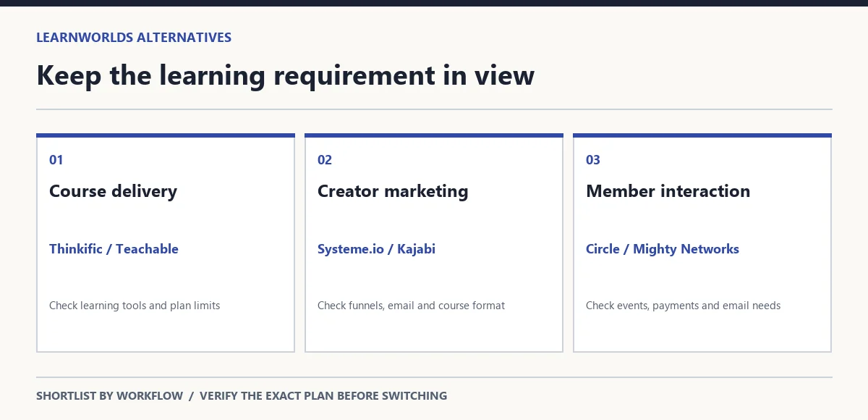Click 'VERIFY THE EXACT PLAN BEFORE SWITCHING' footer
This screenshot has height=420, width=868.
pyautogui.click(x=323, y=396)
